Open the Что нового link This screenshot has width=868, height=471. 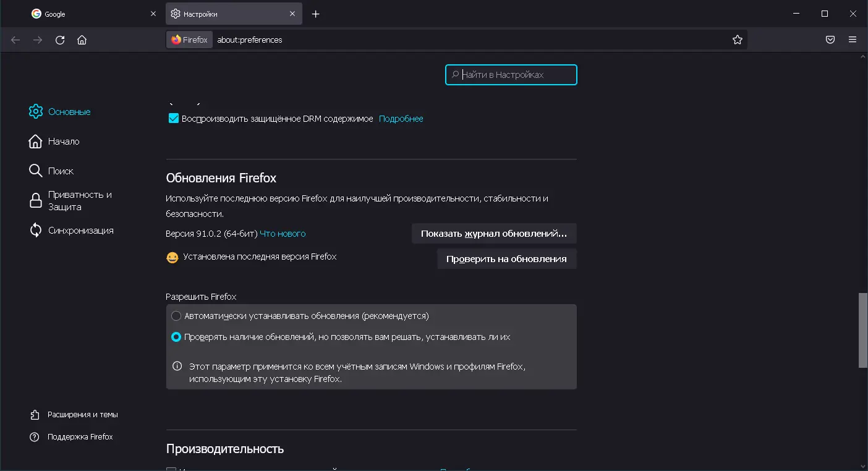tap(283, 234)
